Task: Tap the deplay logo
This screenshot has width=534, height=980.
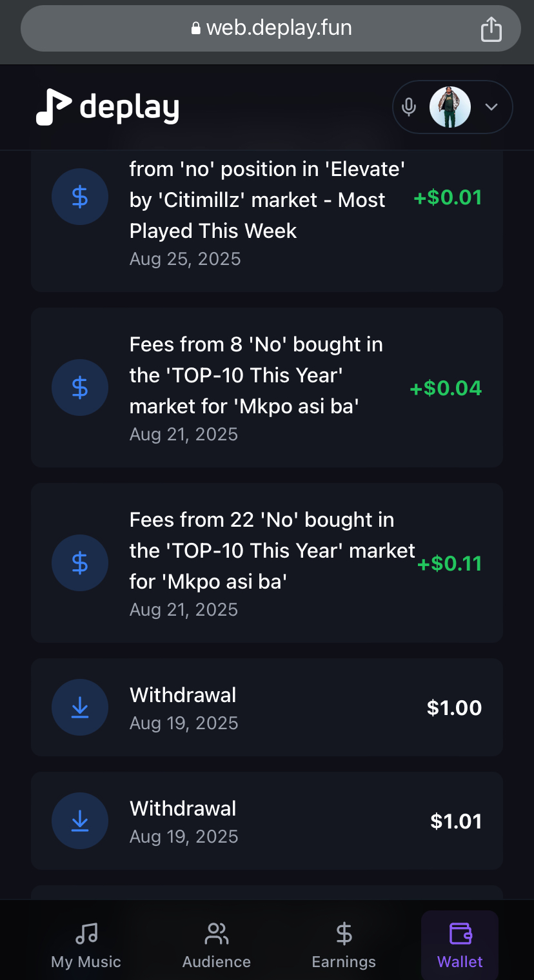Action: (x=107, y=107)
